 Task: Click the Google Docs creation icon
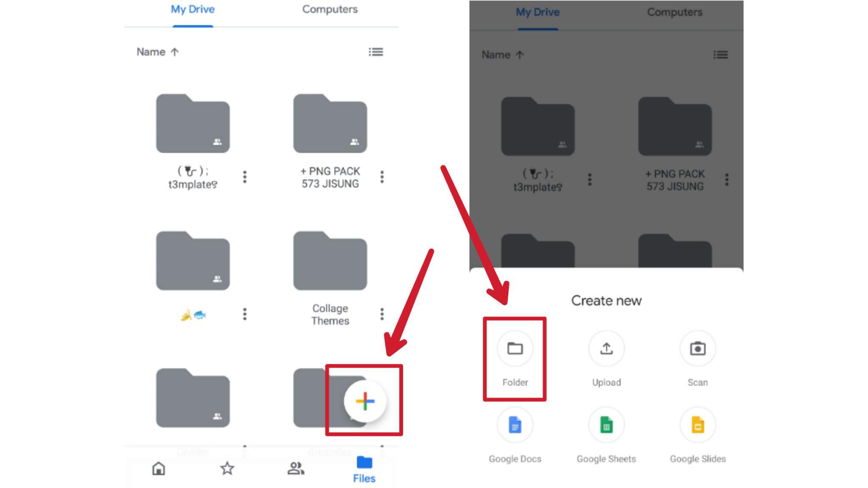515,425
